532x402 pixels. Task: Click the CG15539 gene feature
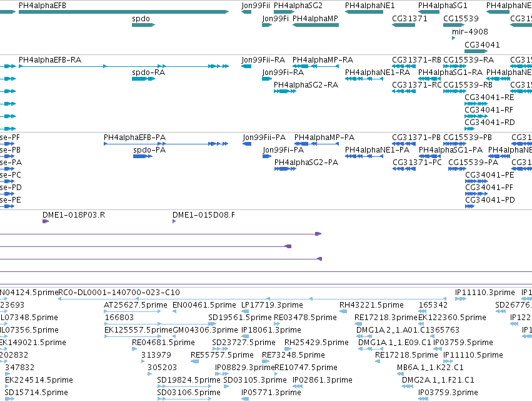point(454,25)
